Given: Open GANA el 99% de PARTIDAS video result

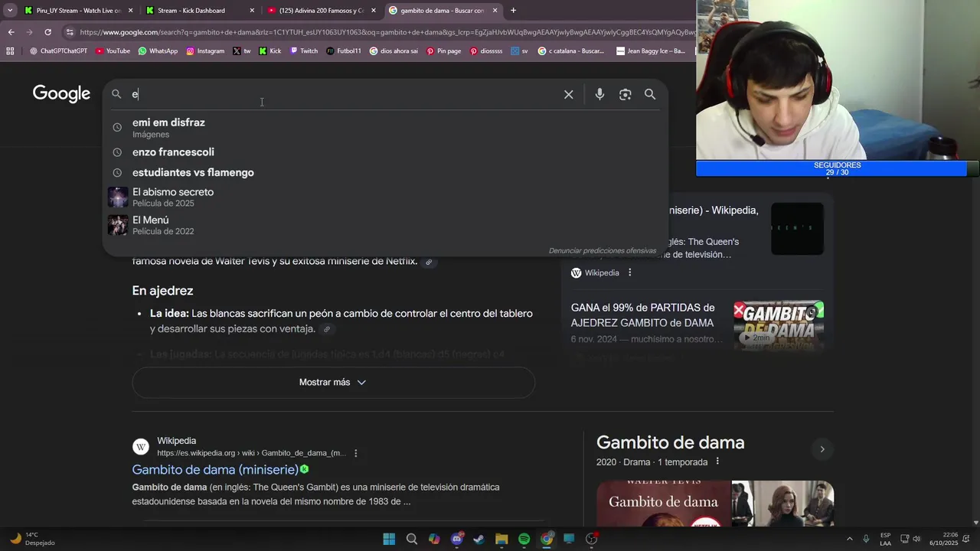Looking at the screenshot, I should 642,315.
